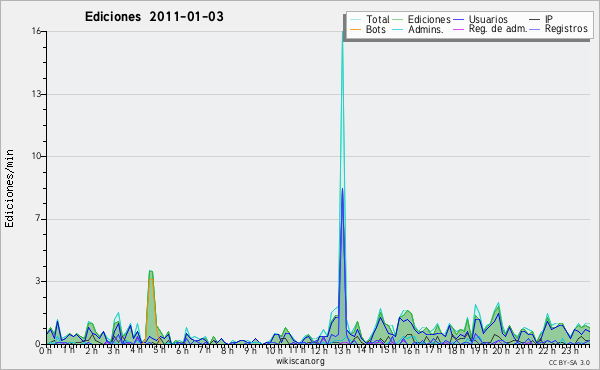Click the 'Ediciones' legend label
The width and height of the screenshot is (600, 370).
pos(429,19)
